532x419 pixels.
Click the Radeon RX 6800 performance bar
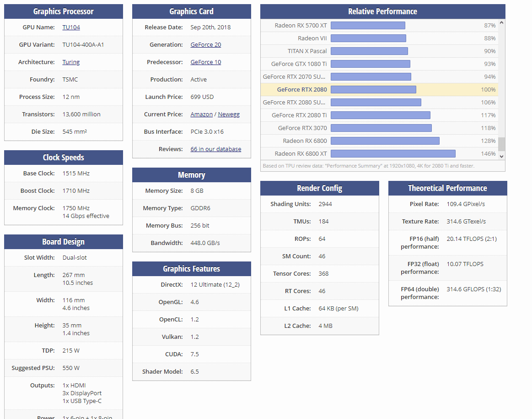(x=385, y=141)
